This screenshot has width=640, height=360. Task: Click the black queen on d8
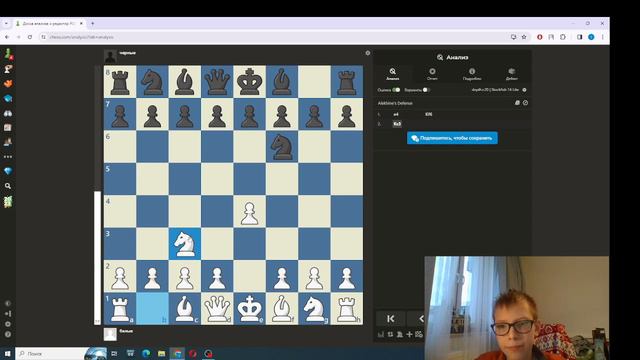[x=217, y=82]
